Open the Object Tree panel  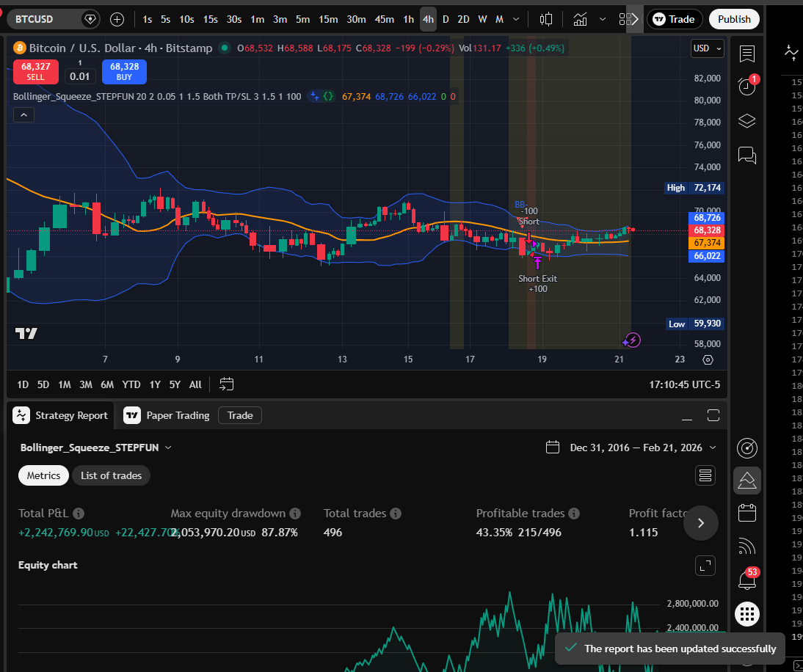point(746,120)
